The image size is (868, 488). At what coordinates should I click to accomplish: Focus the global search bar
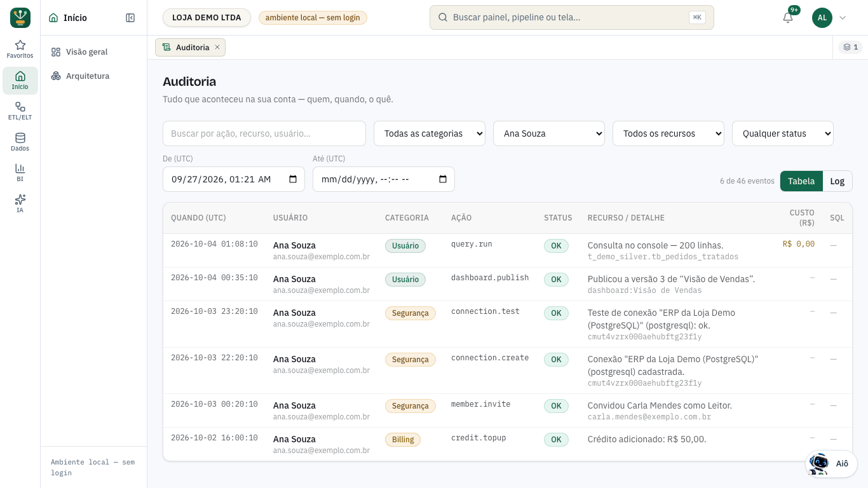[572, 18]
